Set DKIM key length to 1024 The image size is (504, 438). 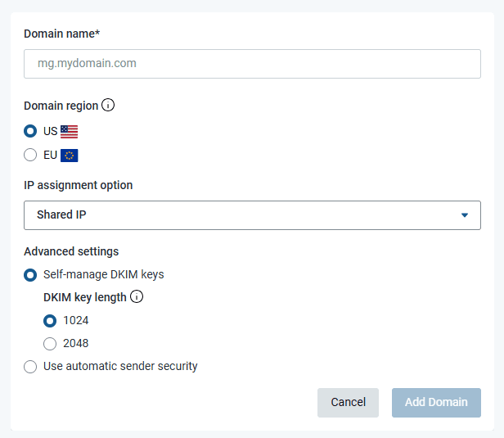pos(51,320)
